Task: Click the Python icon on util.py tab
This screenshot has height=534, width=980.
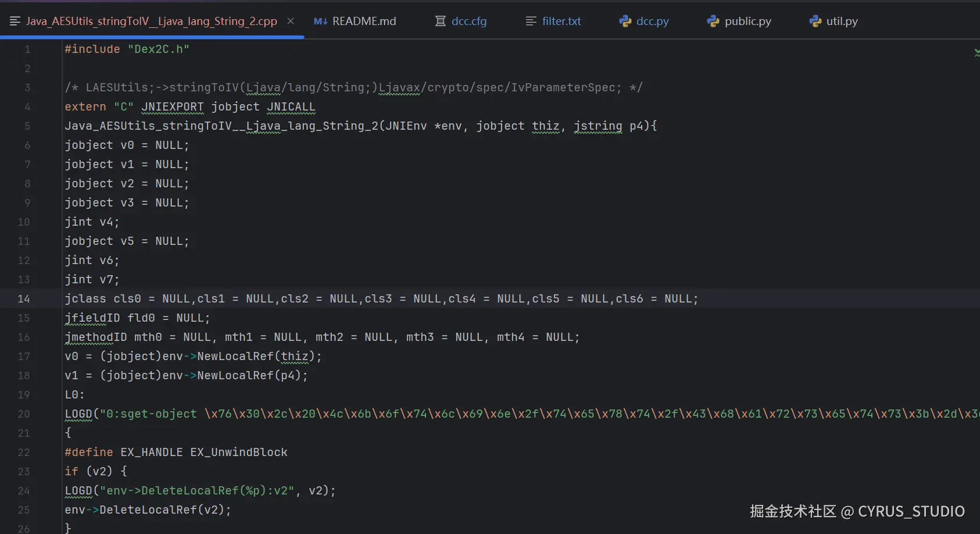Action: point(816,21)
